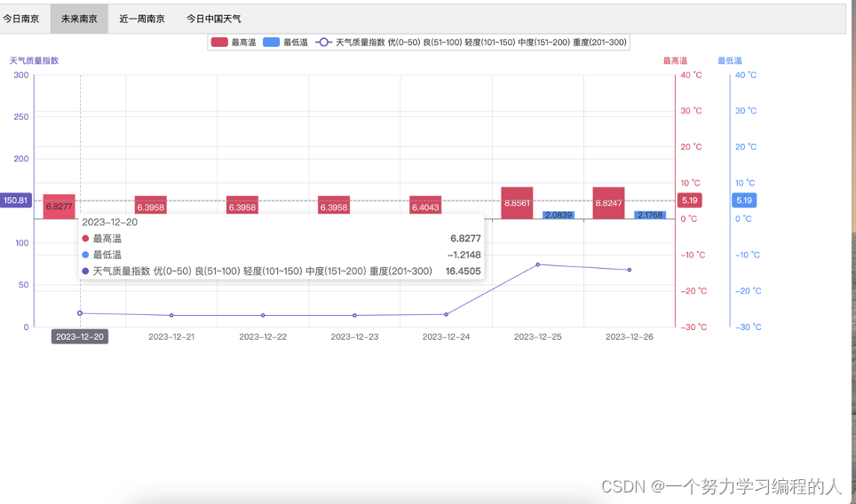The width and height of the screenshot is (856, 504).
Task: Click the 2023-12-26 axis date label
Action: (630, 336)
